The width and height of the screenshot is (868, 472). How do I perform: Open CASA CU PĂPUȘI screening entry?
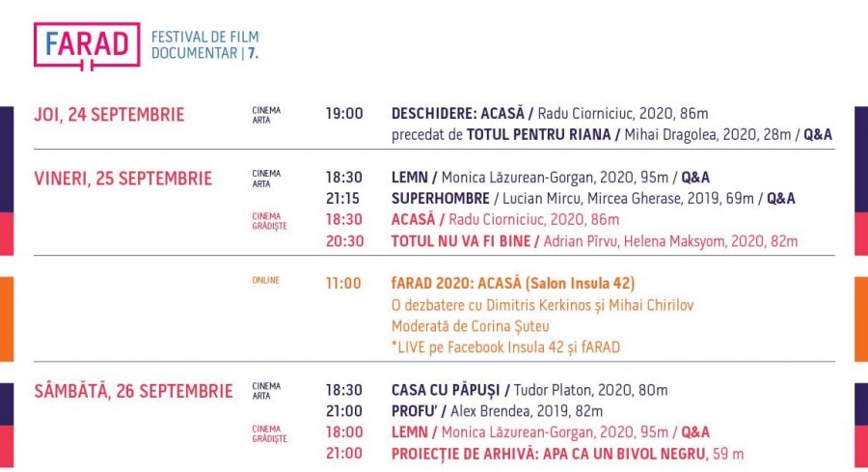point(529,390)
